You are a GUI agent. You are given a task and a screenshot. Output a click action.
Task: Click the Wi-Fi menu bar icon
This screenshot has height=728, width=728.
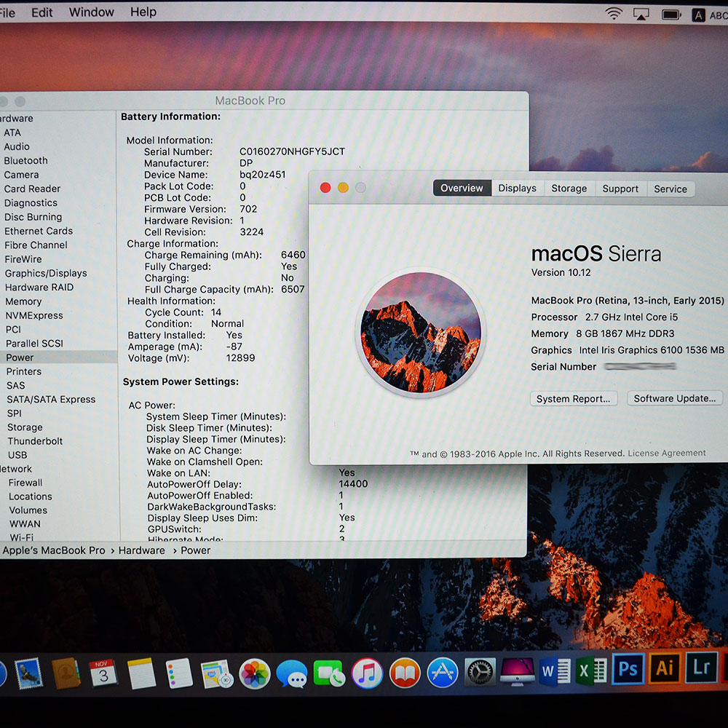click(x=614, y=14)
